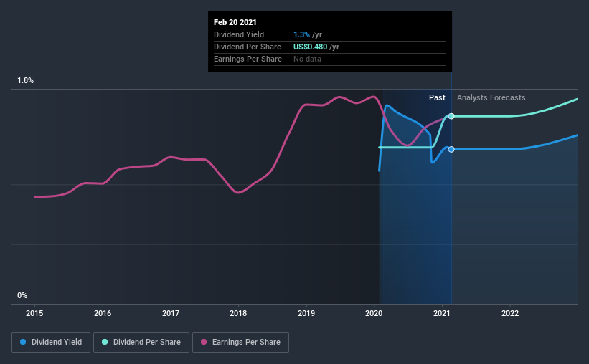Viewport: 589px width, 364px height.
Task: Click the 2015 x-axis label
Action: tap(34, 313)
